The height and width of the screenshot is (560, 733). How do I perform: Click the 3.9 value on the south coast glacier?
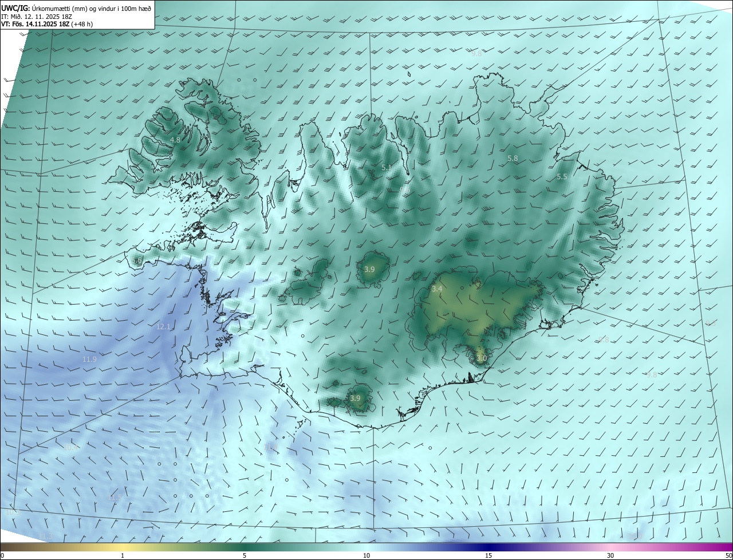355,398
